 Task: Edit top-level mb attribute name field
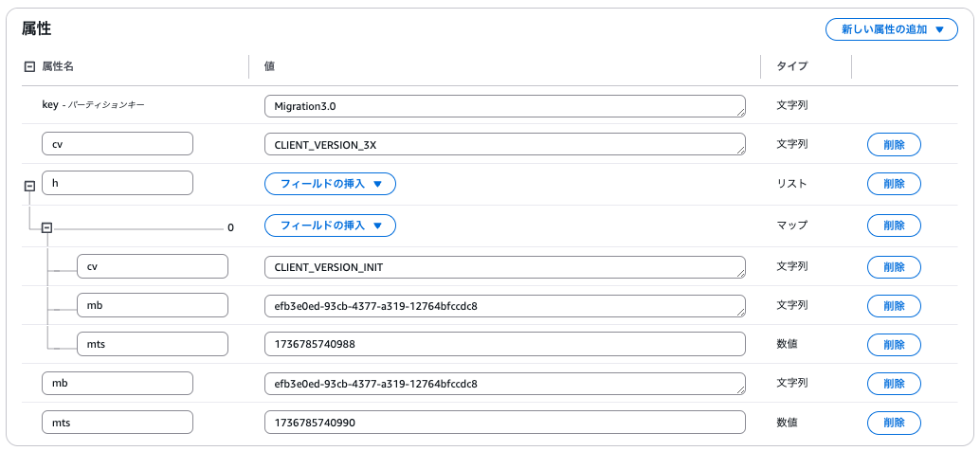click(118, 383)
